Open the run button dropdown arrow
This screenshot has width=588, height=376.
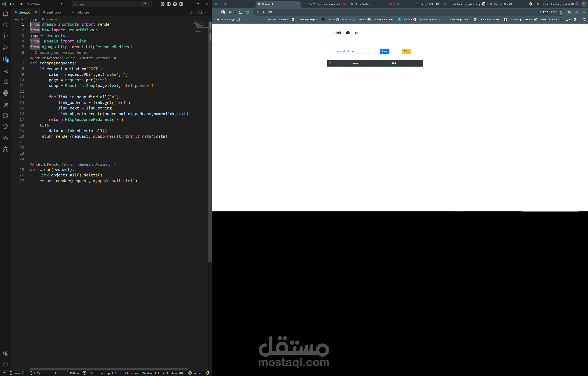point(195,12)
